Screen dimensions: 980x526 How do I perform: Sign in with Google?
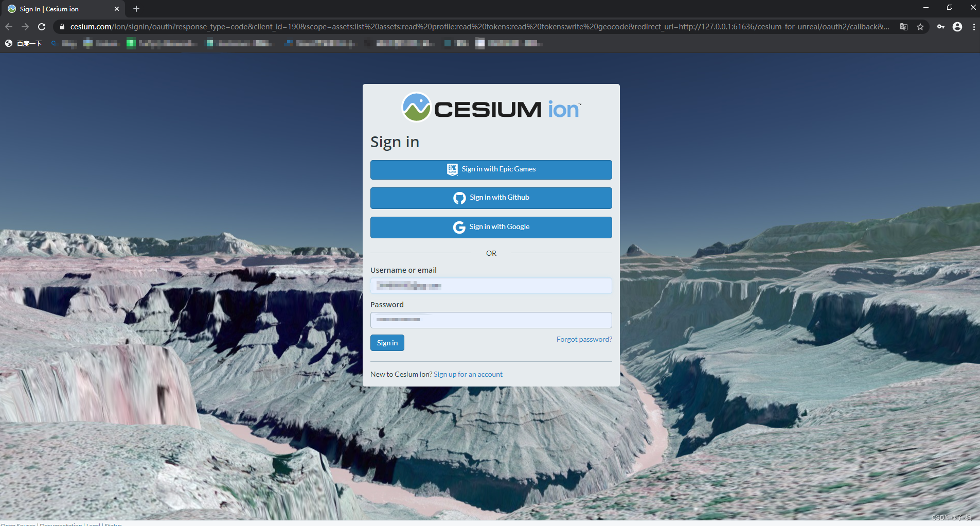click(x=491, y=227)
